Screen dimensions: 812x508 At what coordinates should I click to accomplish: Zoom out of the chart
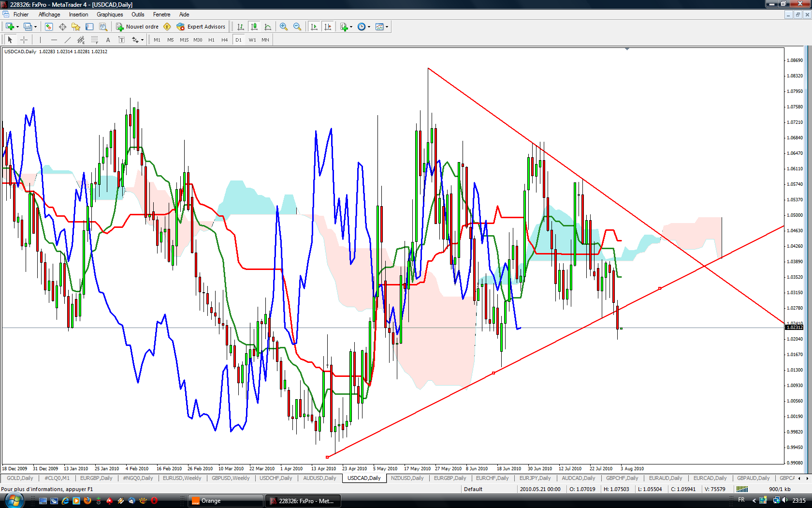click(297, 27)
